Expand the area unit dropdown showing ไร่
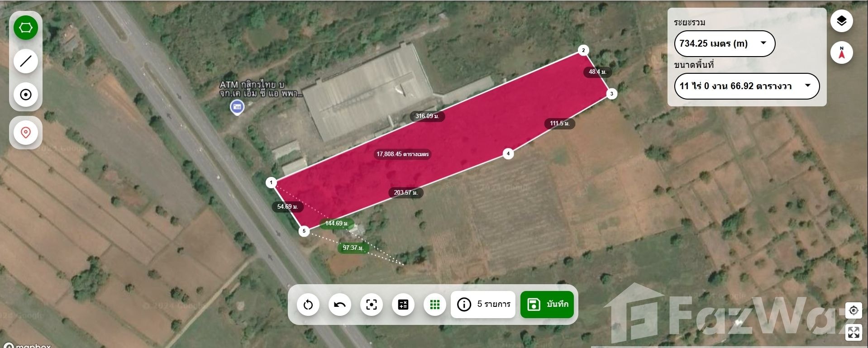 (x=747, y=86)
